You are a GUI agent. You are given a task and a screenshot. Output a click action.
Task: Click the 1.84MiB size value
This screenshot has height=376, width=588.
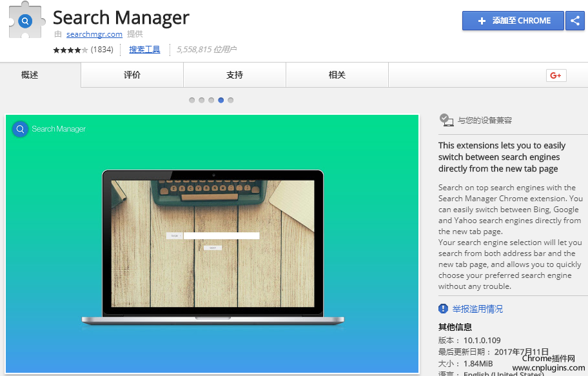coord(478,364)
